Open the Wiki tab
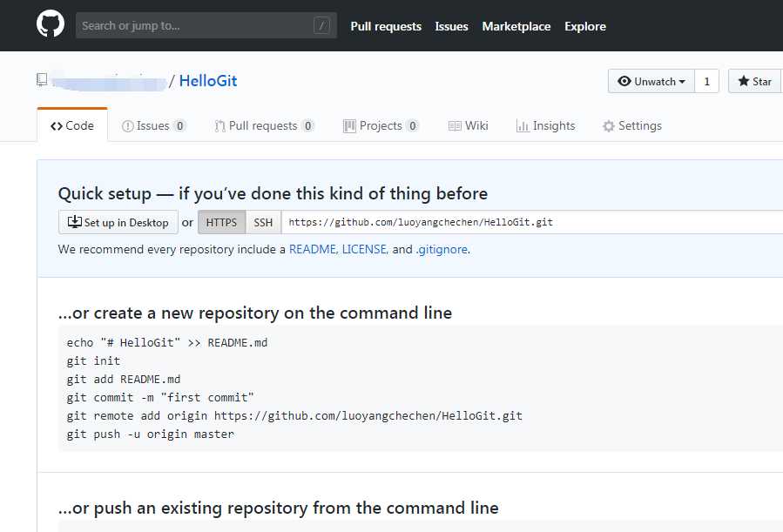Viewport: 783px width, 532px height. [468, 125]
